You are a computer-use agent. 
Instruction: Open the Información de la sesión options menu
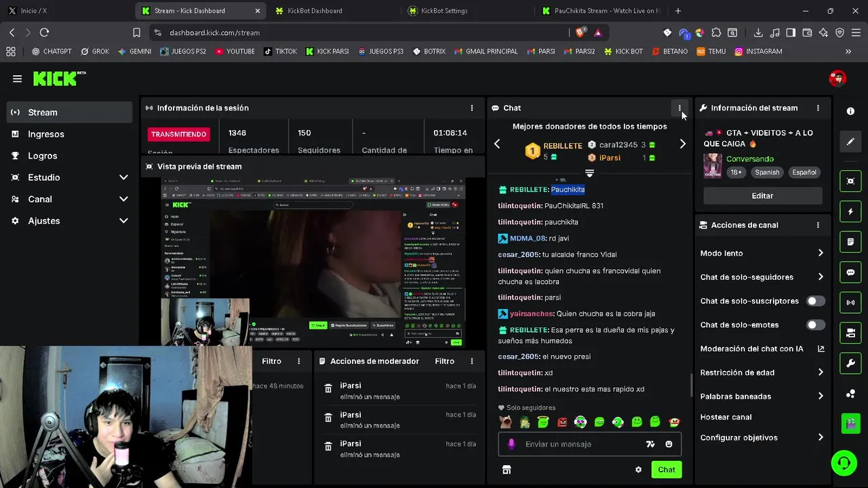pos(472,108)
